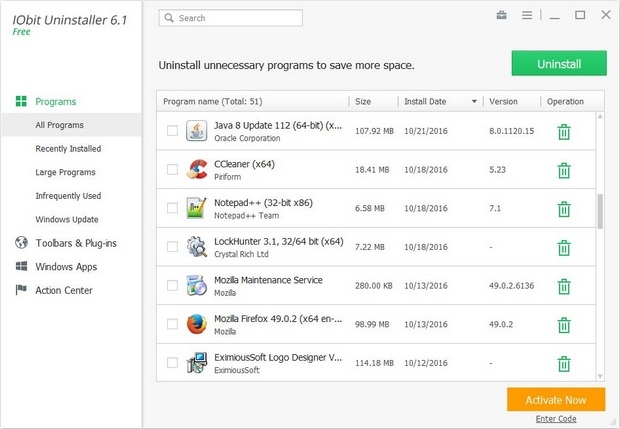Check the LockHunter 3.1 checkbox
Image resolution: width=620 pixels, height=429 pixels.
[172, 247]
